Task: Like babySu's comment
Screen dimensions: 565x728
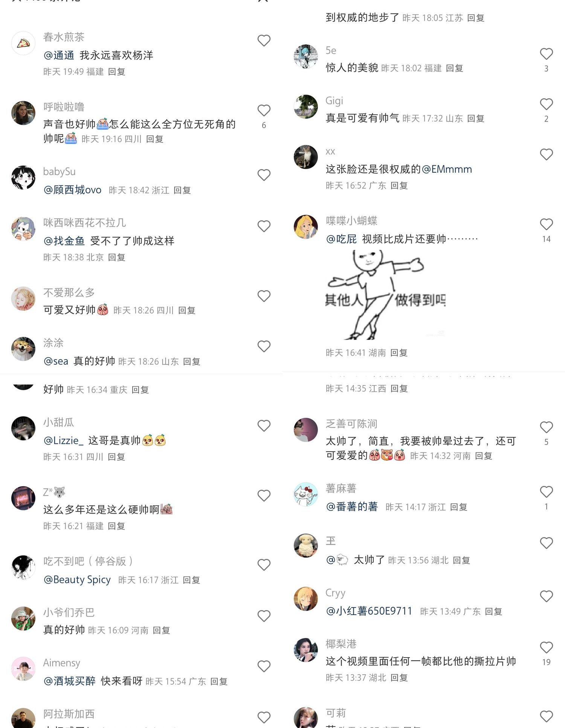Action: point(264,175)
